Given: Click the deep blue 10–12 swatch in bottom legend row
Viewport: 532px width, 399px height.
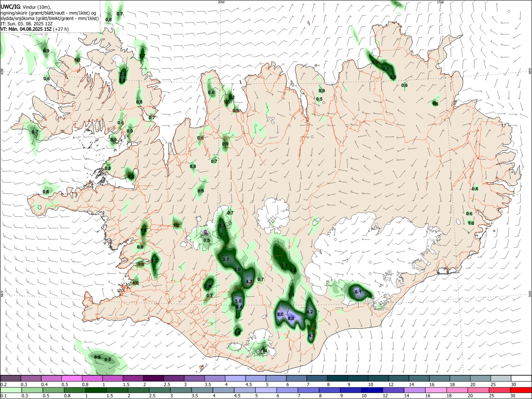Looking at the screenshot, I should coord(372,390).
